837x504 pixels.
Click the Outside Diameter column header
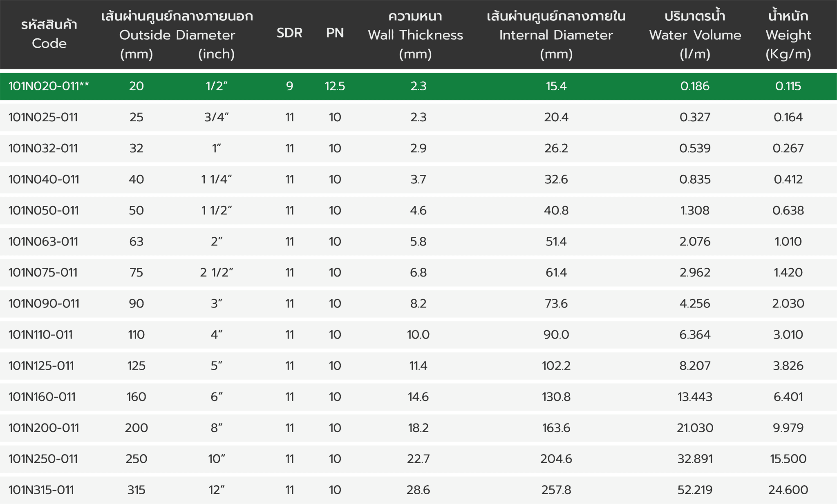[177, 35]
